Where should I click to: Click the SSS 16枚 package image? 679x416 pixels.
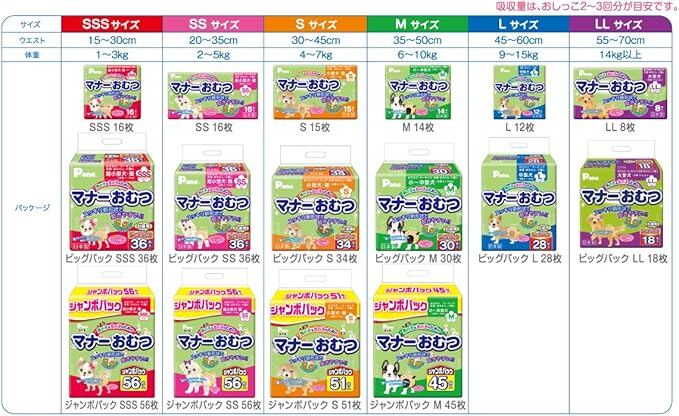(112, 92)
